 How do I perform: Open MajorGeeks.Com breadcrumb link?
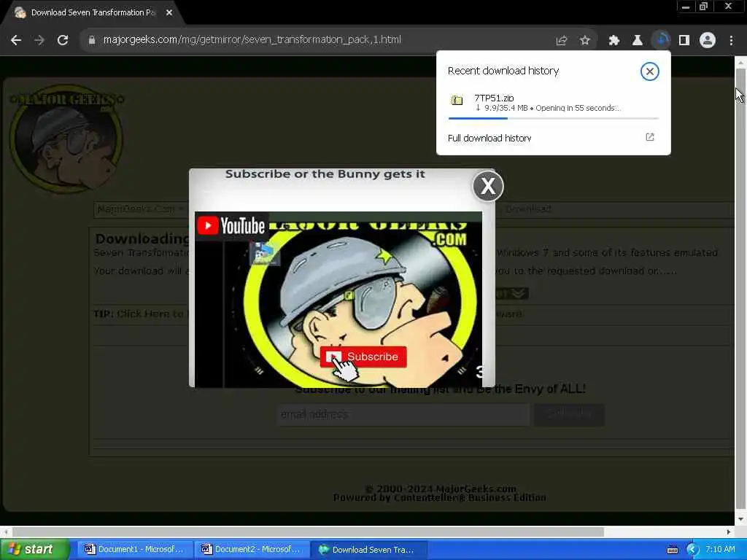(x=136, y=209)
